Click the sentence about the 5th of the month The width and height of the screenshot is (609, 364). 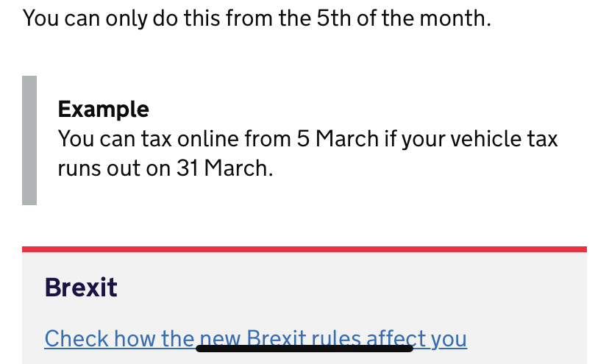(x=257, y=18)
